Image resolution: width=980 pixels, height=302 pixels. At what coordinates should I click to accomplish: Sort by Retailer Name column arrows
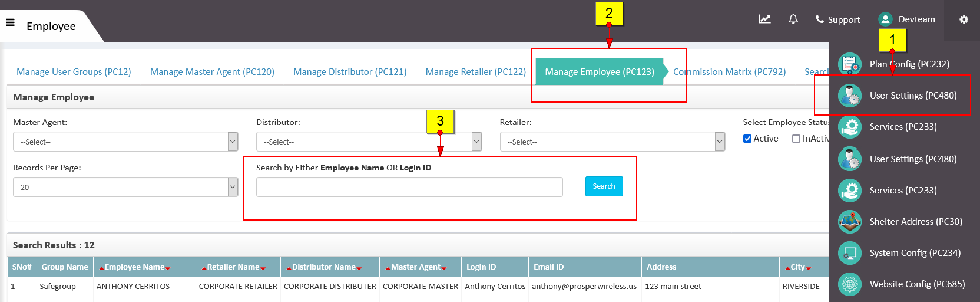pyautogui.click(x=233, y=267)
